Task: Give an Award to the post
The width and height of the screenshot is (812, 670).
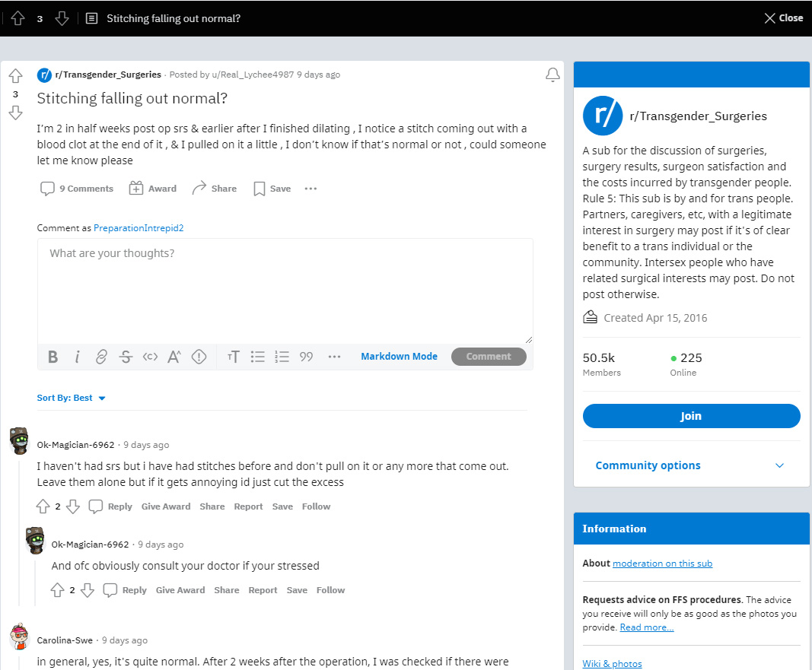Action: (x=153, y=189)
